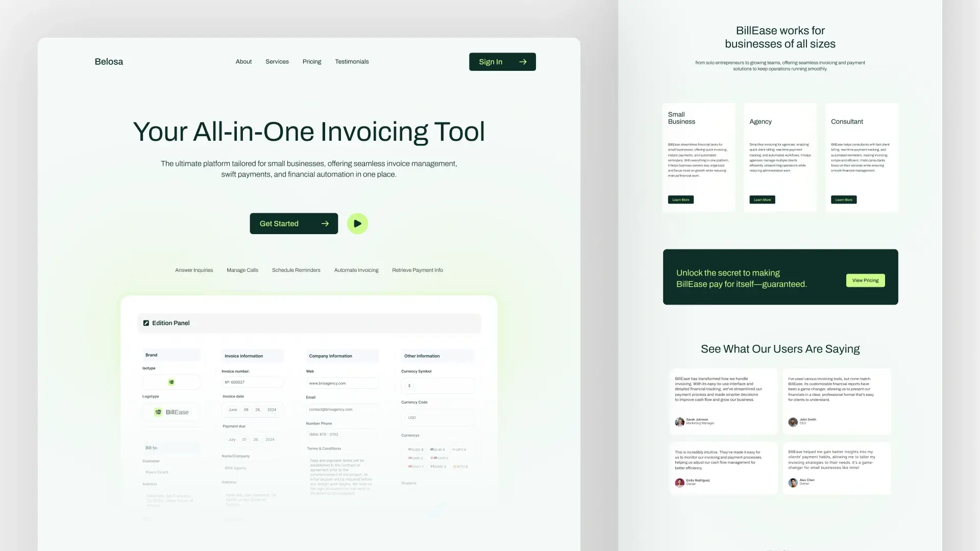Screen dimensions: 980x551
Task: Open the About nav link
Action: (243, 62)
